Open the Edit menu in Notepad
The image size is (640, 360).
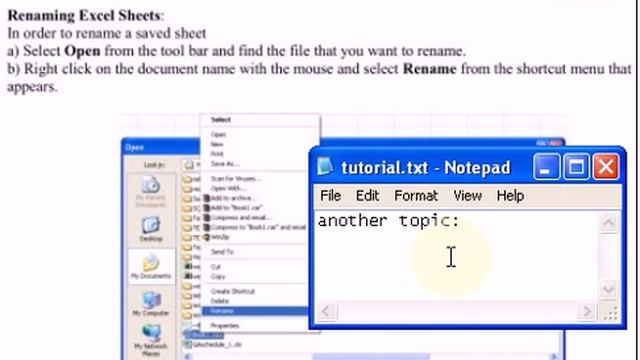(367, 196)
